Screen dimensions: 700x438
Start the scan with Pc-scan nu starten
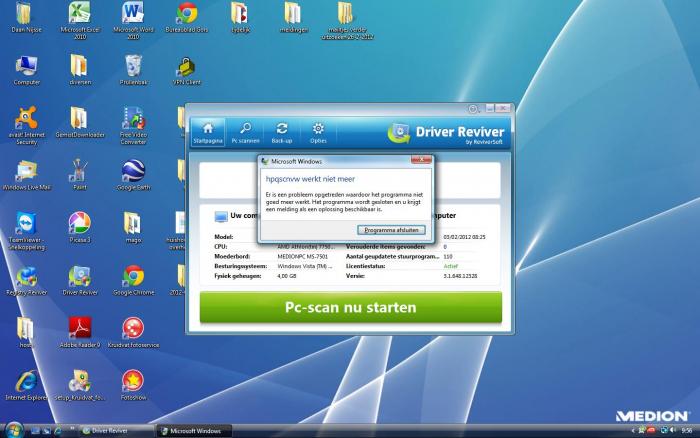tap(350, 307)
